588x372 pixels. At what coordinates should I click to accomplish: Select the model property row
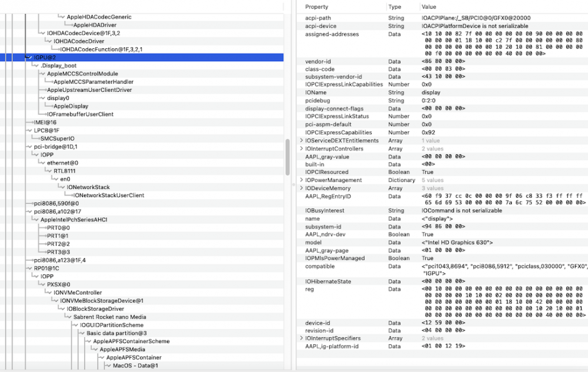(x=443, y=243)
